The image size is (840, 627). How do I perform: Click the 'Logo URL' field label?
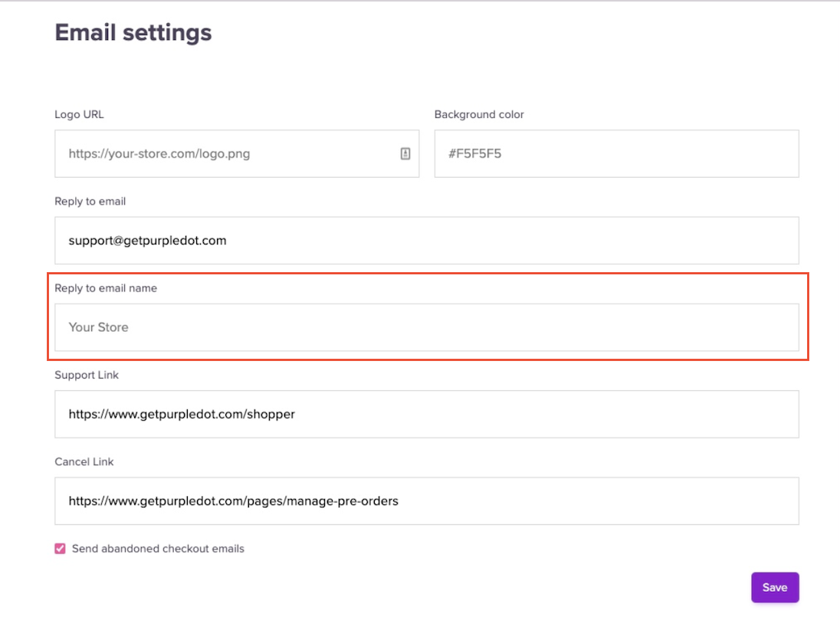79,114
